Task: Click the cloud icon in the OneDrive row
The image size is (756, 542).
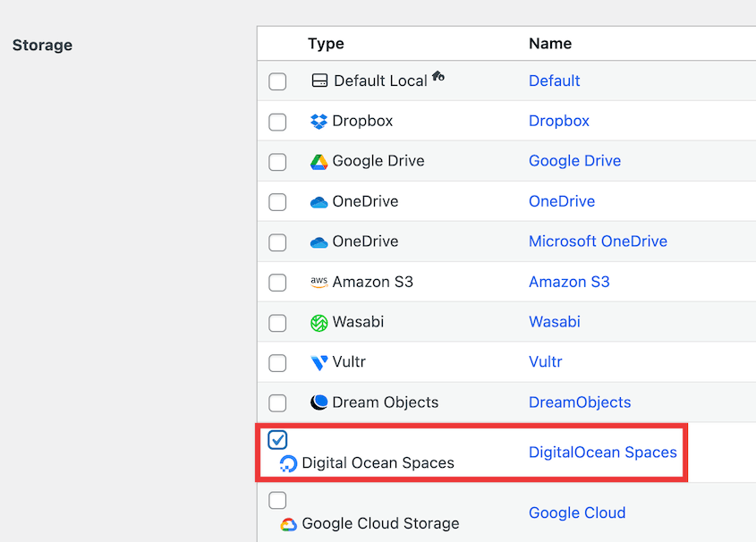Action: tap(319, 202)
